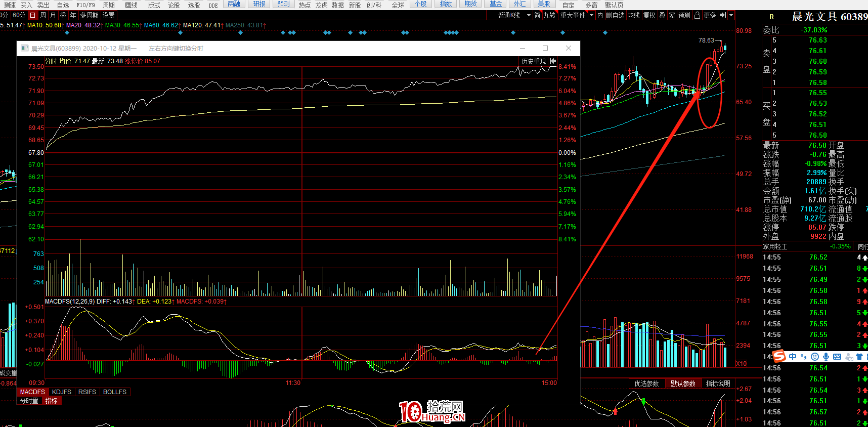Click the lock icon in chart toolbar
This screenshot has height=427, width=868.
[697, 15]
